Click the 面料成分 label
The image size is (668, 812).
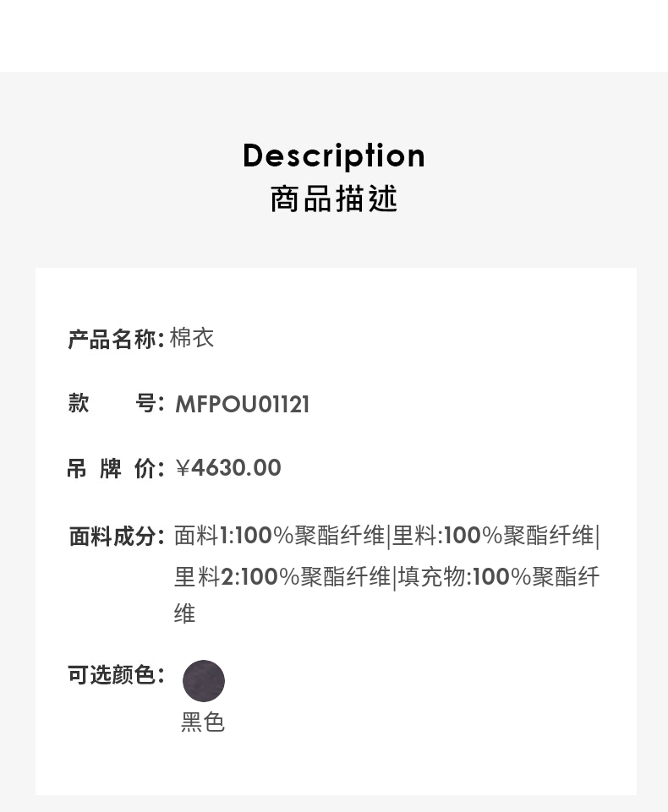coord(115,536)
